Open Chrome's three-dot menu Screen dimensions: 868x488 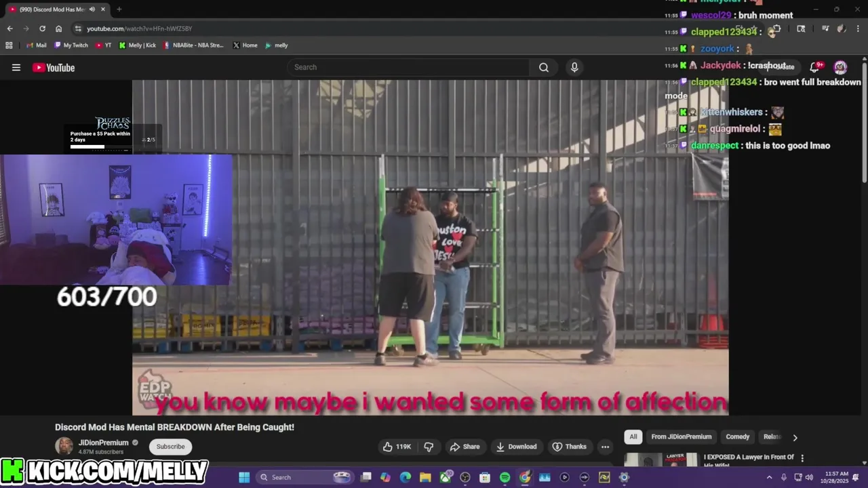tap(858, 28)
